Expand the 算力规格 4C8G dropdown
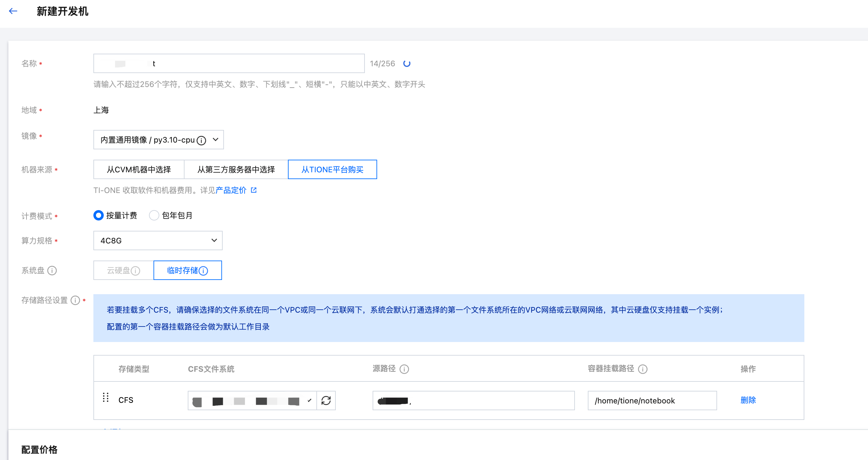The image size is (868, 460). click(158, 241)
